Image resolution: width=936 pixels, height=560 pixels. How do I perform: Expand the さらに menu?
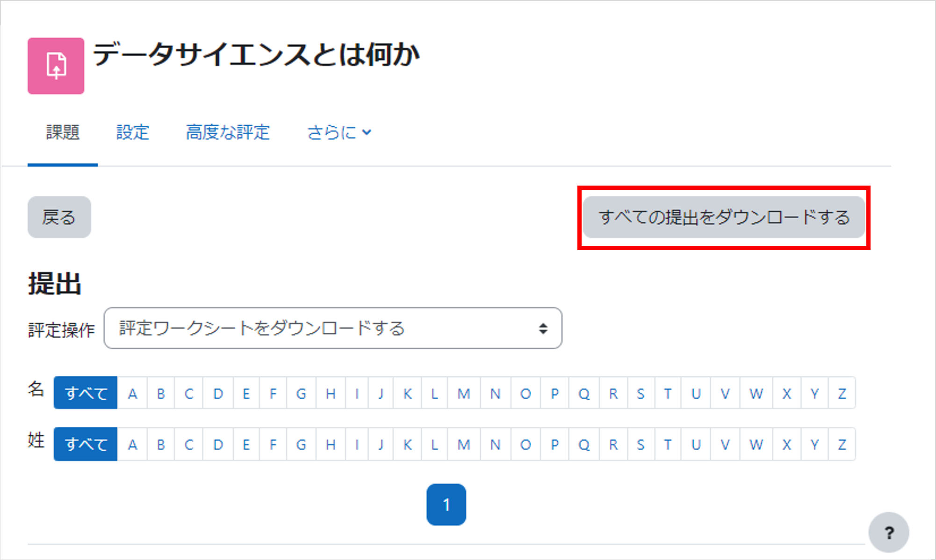click(x=339, y=132)
